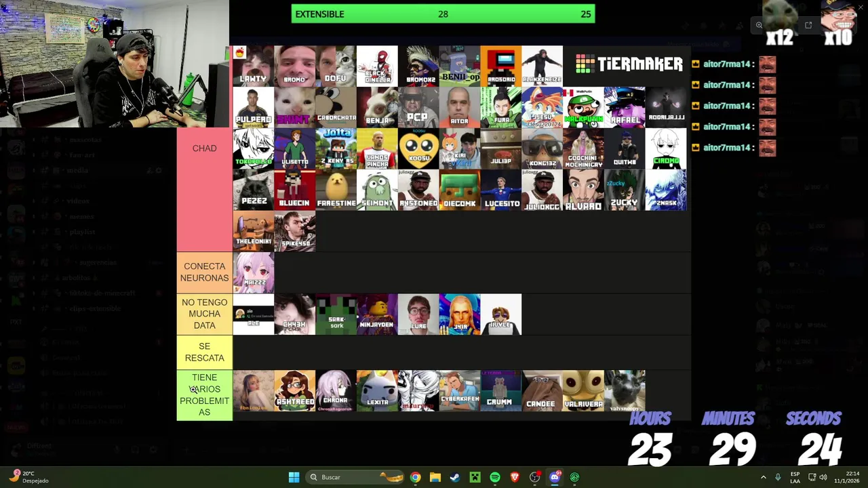Image resolution: width=868 pixels, height=488 pixels.
Task: Switch to OBS Studio taskbar icon
Action: tap(535, 477)
